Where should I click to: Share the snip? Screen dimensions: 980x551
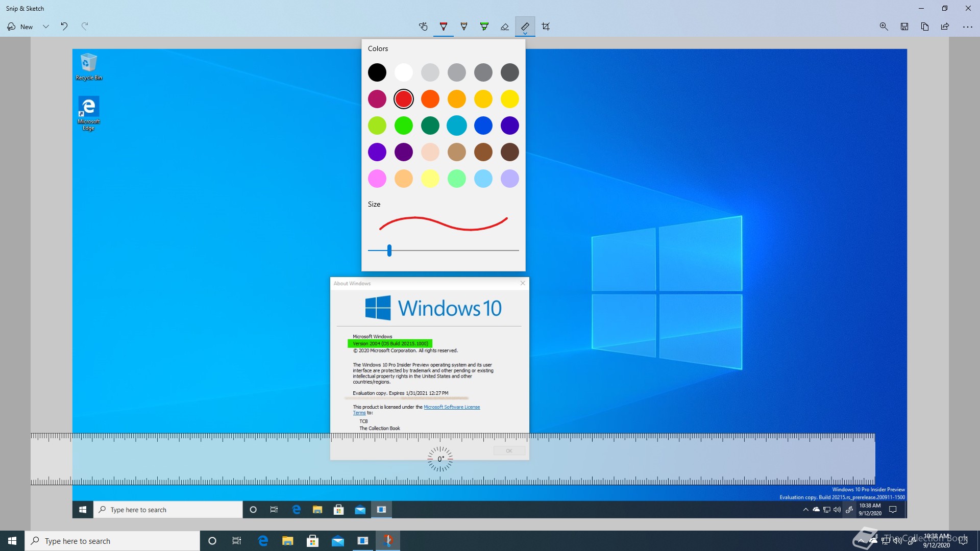coord(945,27)
